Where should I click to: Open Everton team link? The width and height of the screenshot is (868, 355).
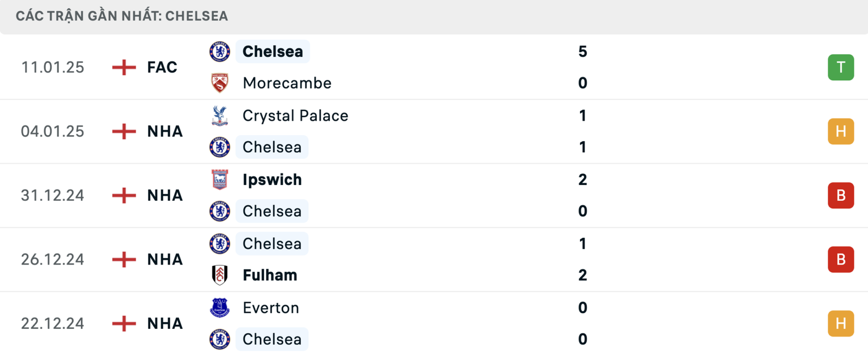click(x=271, y=308)
